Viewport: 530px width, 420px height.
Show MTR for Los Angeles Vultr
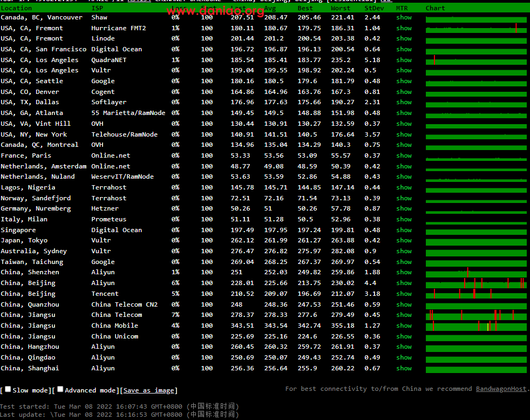click(404, 70)
